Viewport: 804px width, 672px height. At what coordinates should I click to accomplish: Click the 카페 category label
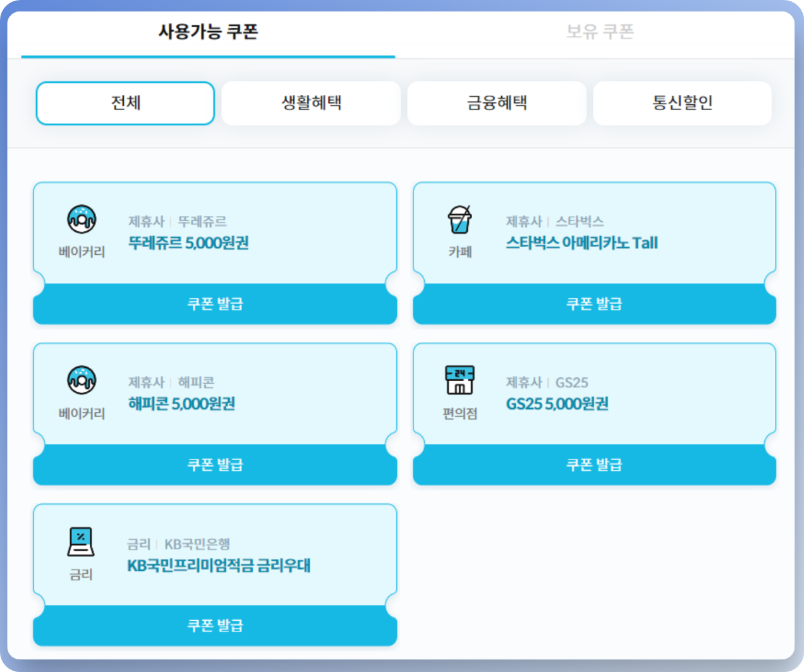[x=460, y=252]
